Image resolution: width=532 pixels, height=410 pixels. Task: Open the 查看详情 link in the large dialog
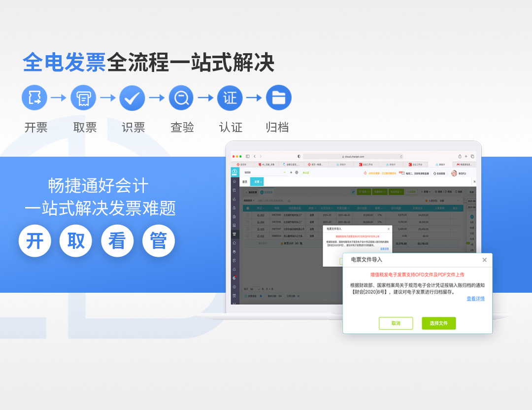(x=475, y=299)
